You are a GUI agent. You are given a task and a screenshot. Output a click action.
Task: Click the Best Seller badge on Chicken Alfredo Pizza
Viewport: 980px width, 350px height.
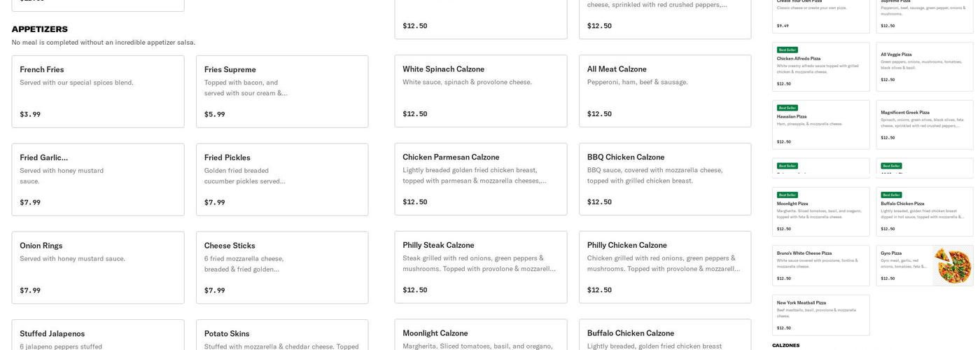[787, 50]
